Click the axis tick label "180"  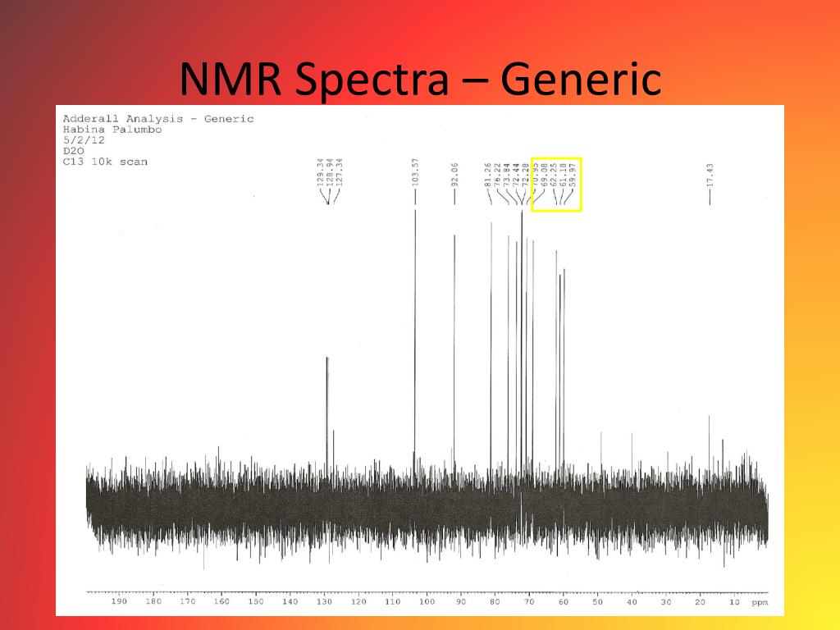153,601
